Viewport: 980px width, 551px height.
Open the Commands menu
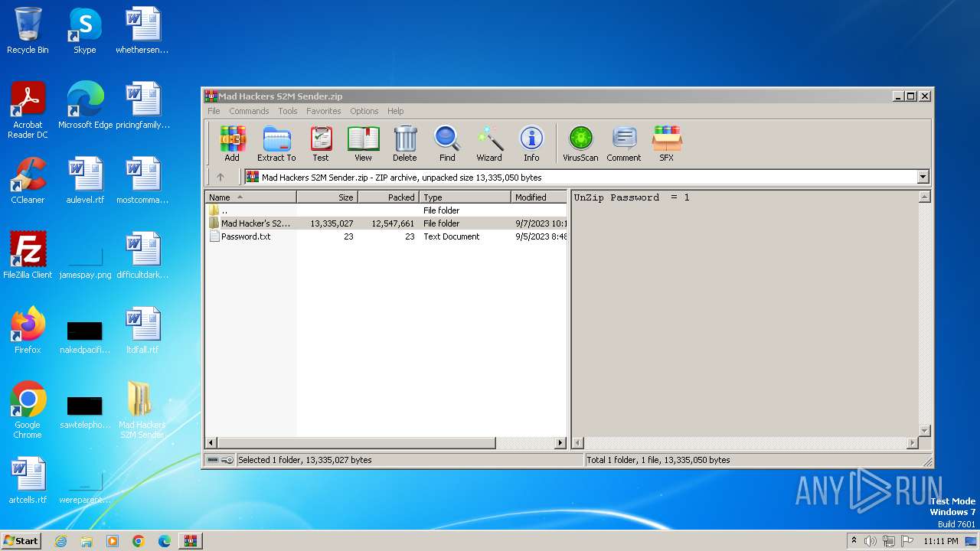coord(249,111)
